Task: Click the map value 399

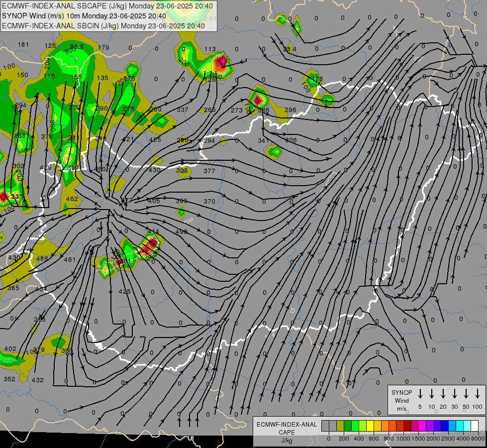Action: [182, 201]
